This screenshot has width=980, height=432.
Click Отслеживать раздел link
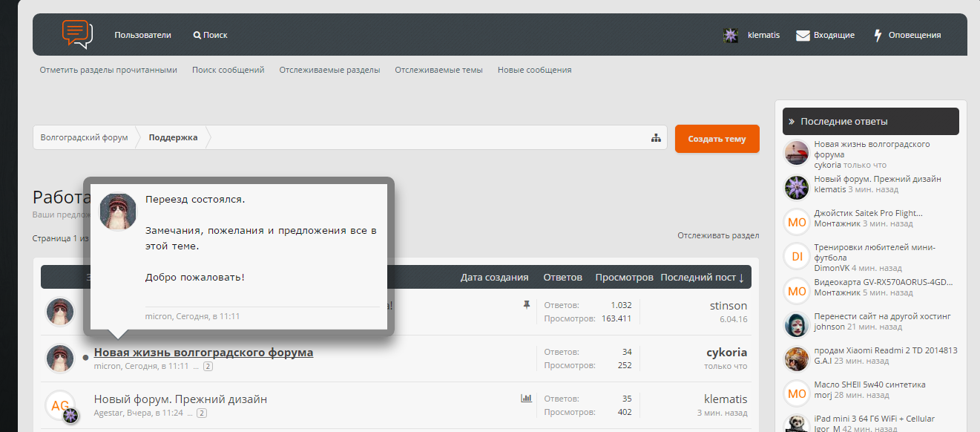717,235
